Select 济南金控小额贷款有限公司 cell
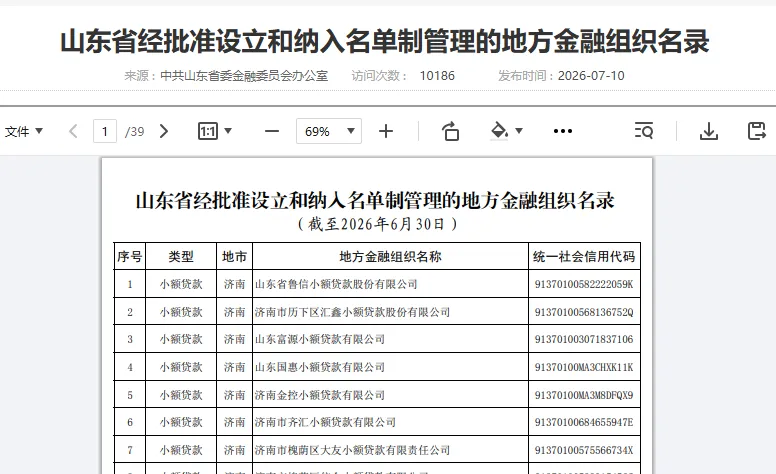This screenshot has height=474, width=776. click(x=390, y=394)
